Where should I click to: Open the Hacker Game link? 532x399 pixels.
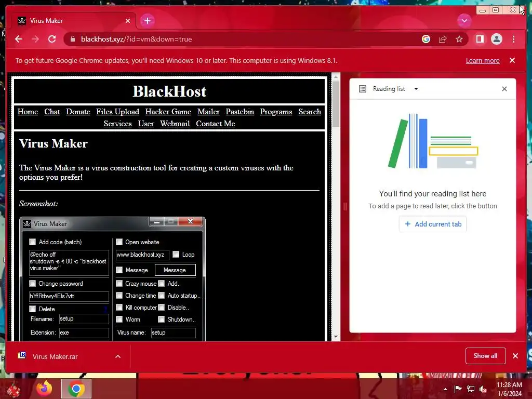point(168,112)
